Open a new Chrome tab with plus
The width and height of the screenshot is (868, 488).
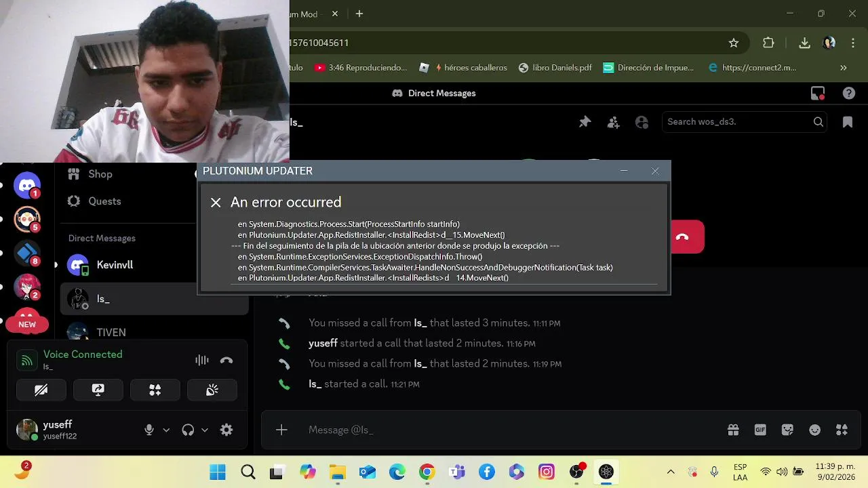point(359,14)
